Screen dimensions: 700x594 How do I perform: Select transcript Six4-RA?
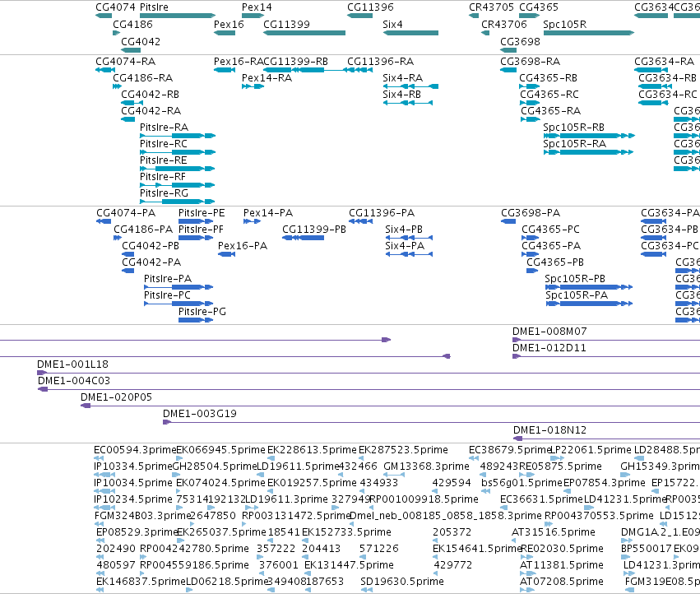click(x=402, y=77)
